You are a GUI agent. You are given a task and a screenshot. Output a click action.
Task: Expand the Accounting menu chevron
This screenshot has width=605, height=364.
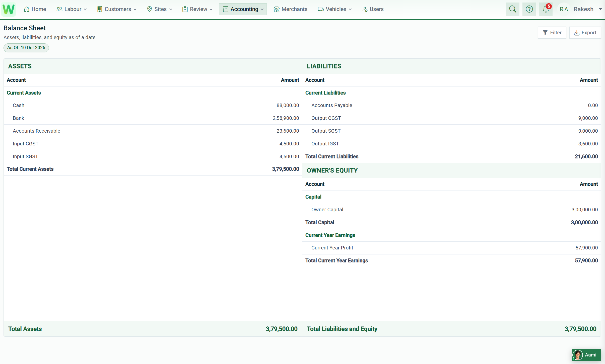tap(262, 10)
